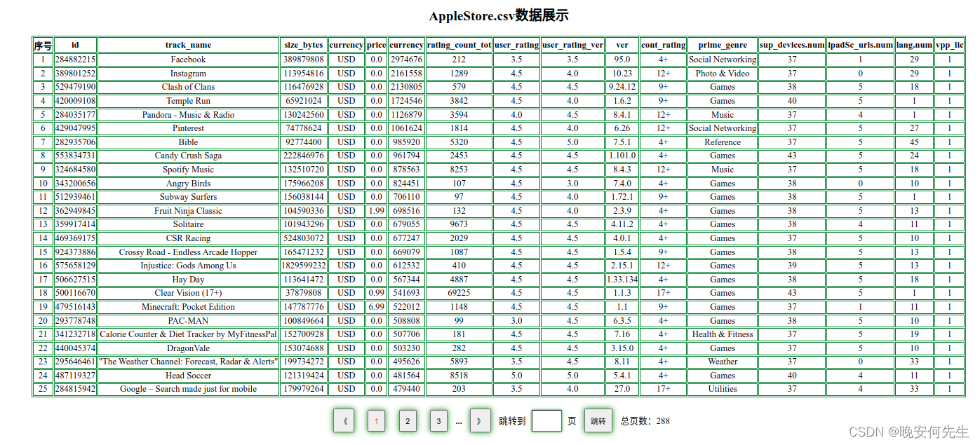Click the Photo & Video genre cell
Viewport: 980px width, 445px height.
click(x=723, y=74)
